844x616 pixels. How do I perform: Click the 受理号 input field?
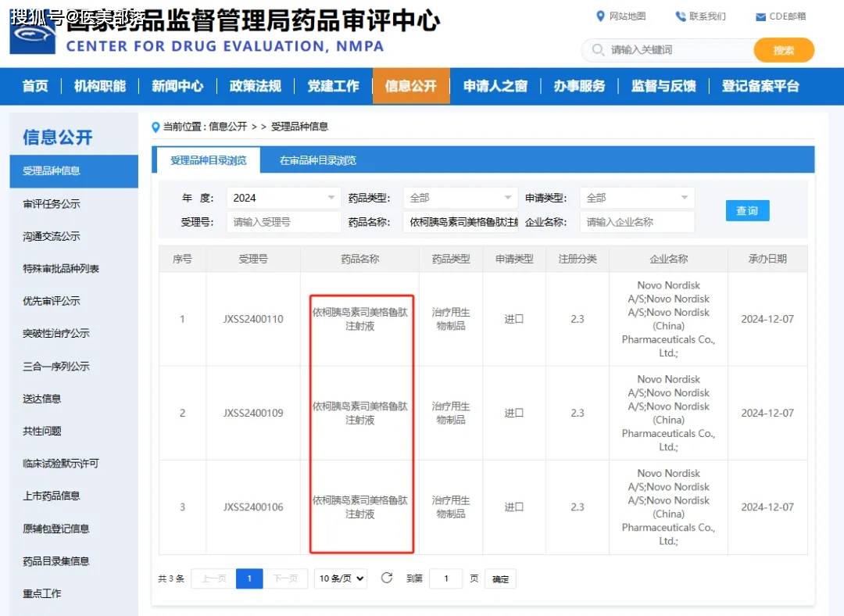tap(284, 222)
